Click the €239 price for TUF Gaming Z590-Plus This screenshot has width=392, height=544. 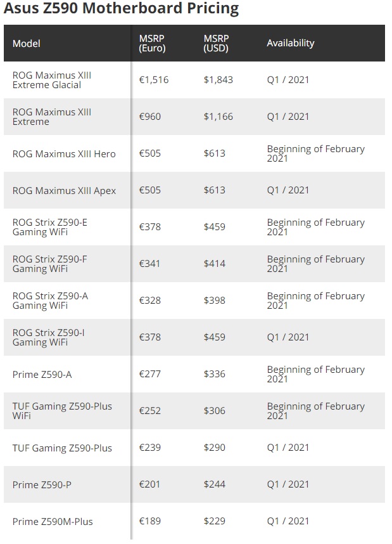click(x=149, y=448)
